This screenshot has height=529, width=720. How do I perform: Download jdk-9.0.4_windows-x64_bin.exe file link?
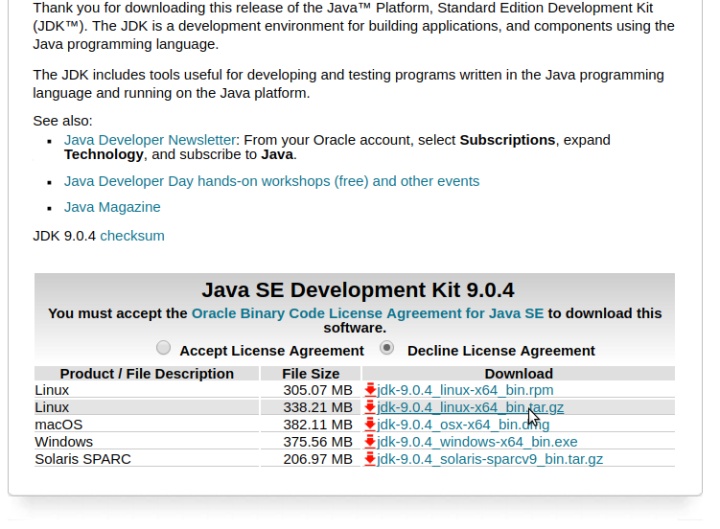[477, 442]
